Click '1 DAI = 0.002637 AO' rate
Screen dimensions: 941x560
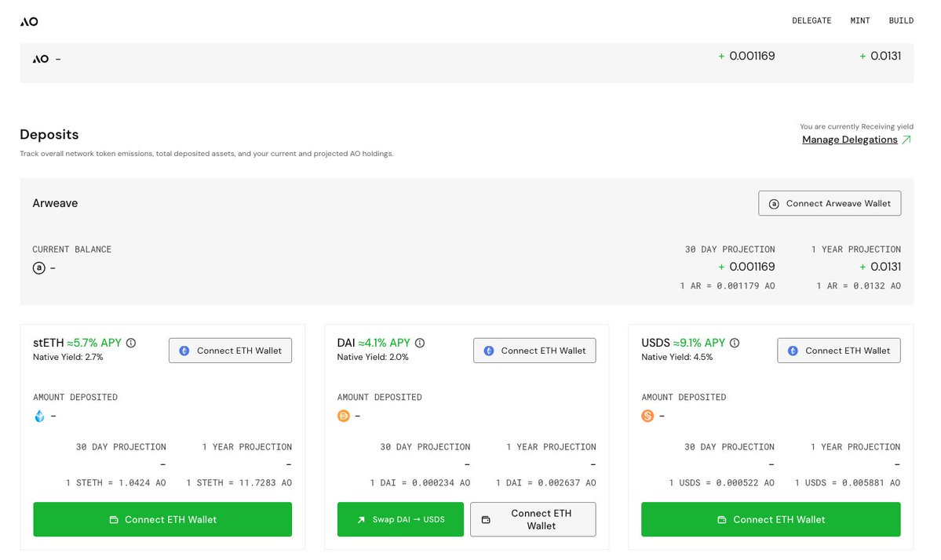(546, 482)
